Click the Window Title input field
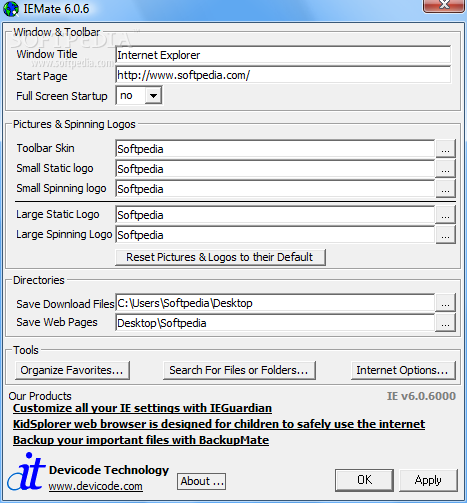Screen dimensions: 467x503 283,55
